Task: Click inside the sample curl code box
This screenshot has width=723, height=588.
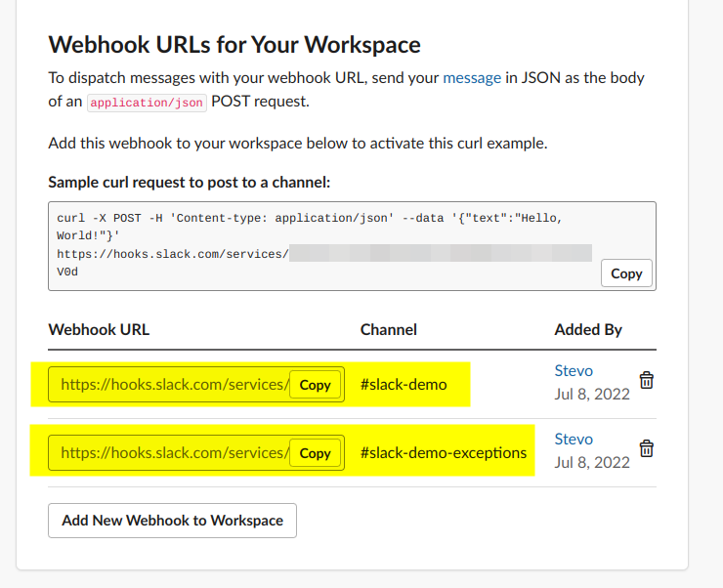Action: click(353, 246)
